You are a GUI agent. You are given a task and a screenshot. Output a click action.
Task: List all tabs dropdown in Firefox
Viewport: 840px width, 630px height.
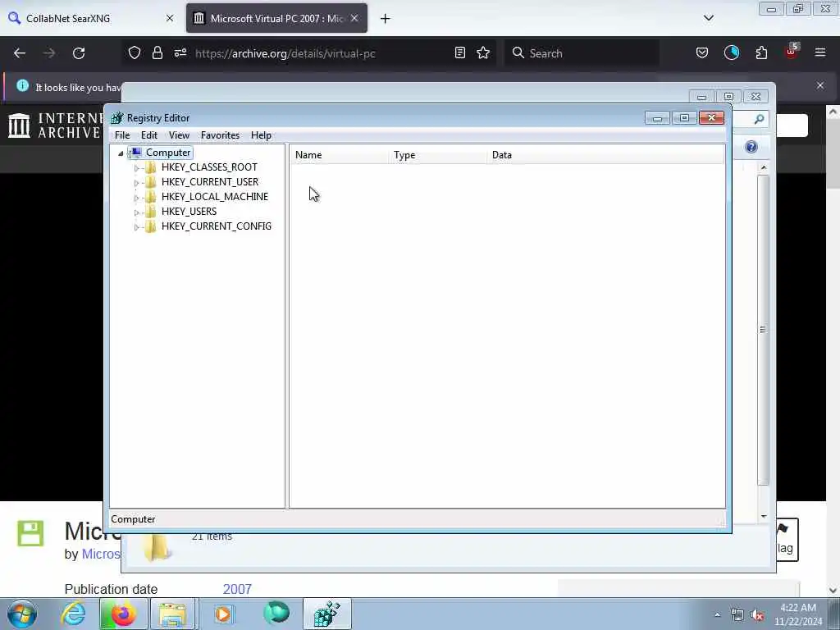coord(709,18)
